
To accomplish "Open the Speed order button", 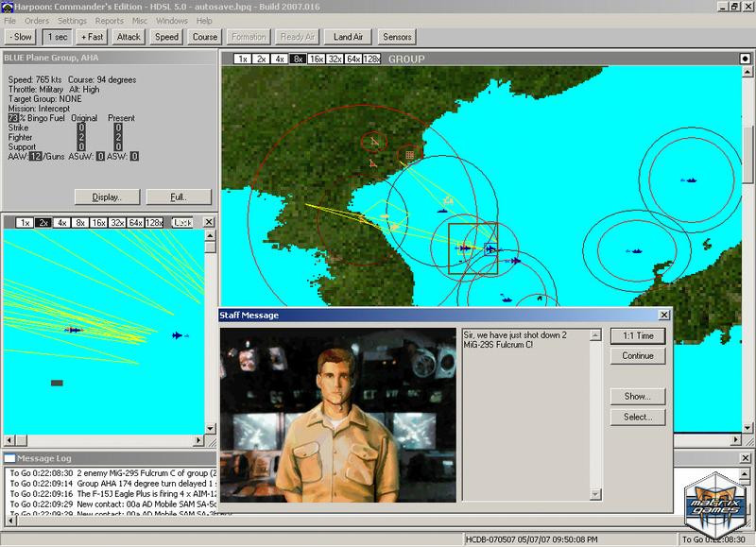I will [x=166, y=37].
